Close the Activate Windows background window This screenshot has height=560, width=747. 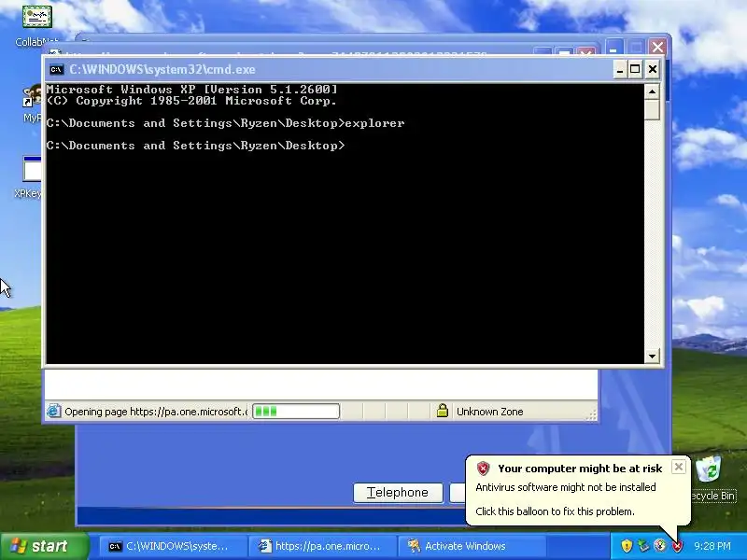click(658, 47)
